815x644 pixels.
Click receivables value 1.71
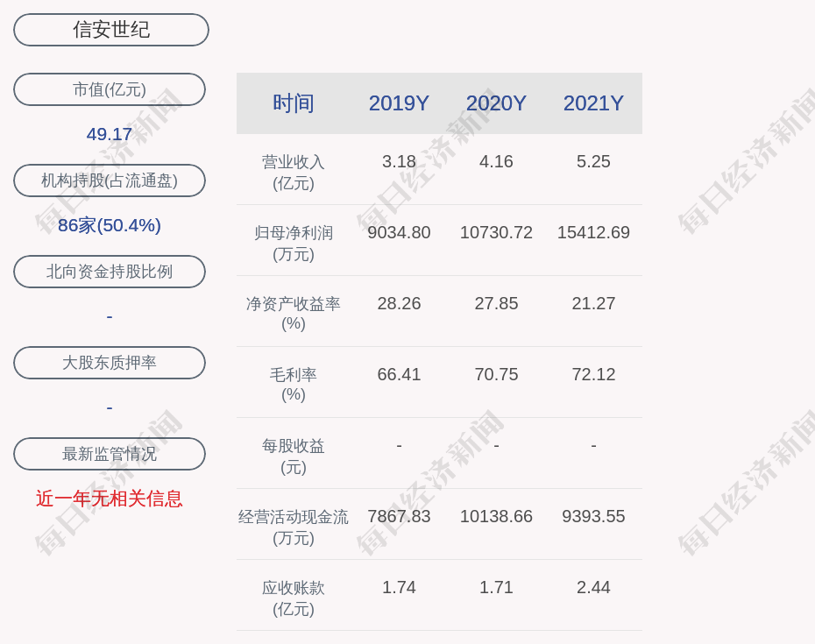(x=496, y=587)
